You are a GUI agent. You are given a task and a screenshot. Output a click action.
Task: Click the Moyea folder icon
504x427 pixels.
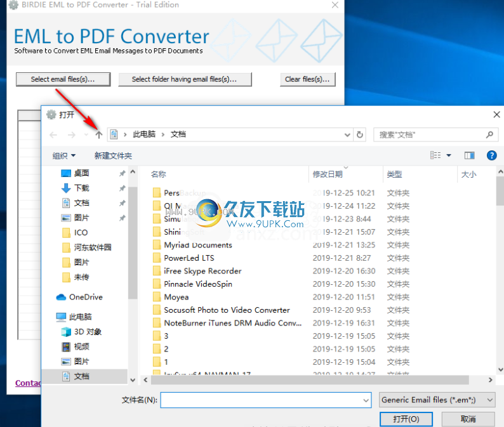coord(157,297)
